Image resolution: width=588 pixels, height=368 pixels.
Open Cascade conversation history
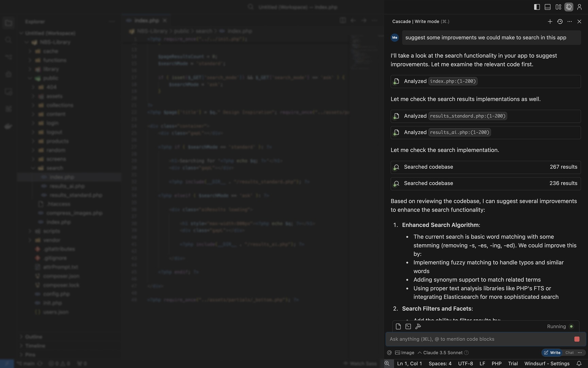(x=560, y=21)
